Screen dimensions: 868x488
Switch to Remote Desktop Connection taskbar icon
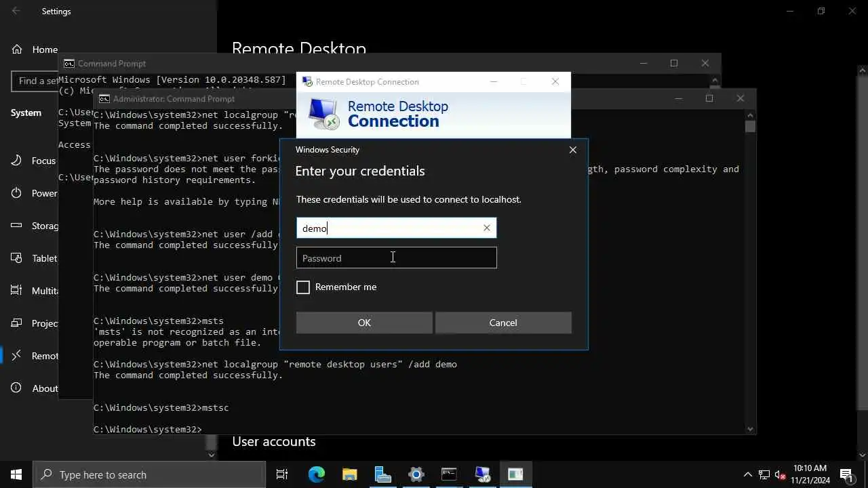tap(482, 474)
